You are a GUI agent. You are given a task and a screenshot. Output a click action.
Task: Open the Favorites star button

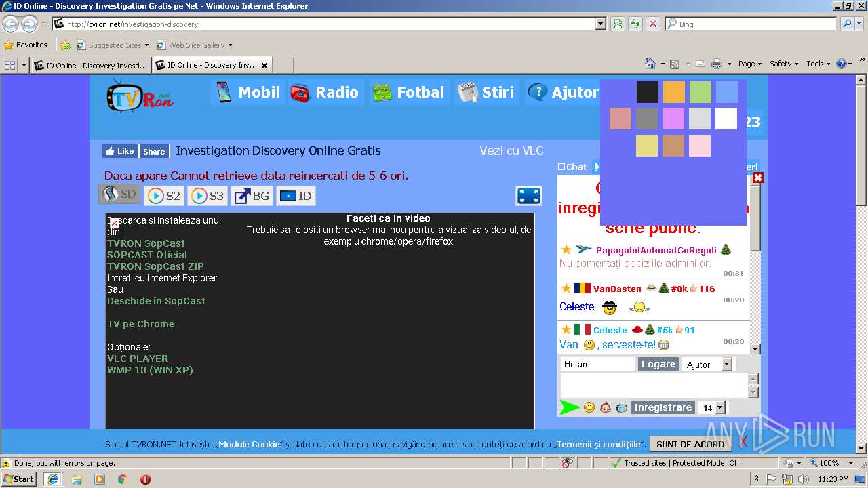pos(26,45)
